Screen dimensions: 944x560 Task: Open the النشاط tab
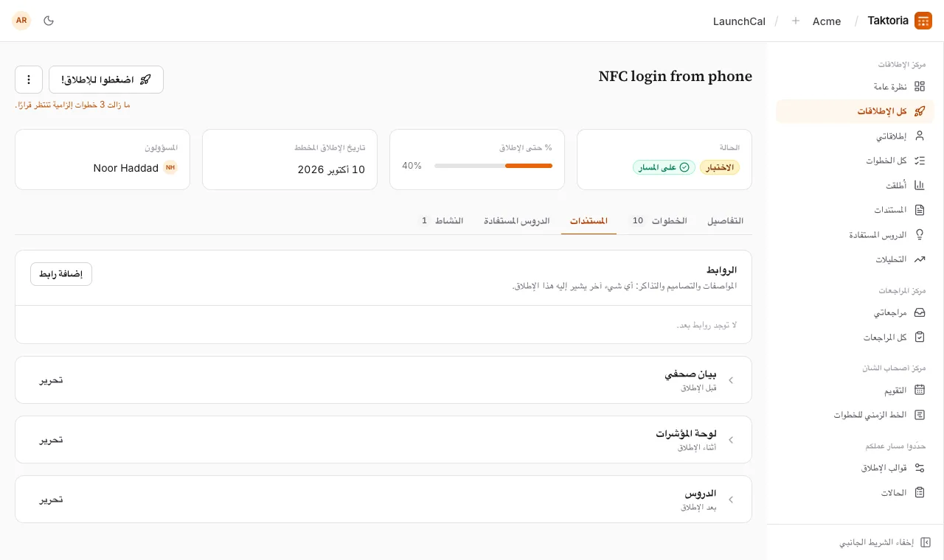coord(441,221)
